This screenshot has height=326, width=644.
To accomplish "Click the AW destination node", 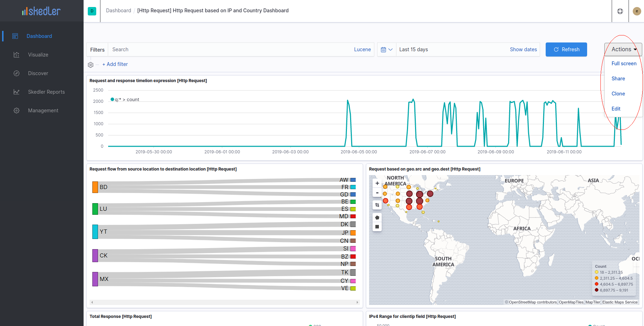I will pyautogui.click(x=353, y=180).
